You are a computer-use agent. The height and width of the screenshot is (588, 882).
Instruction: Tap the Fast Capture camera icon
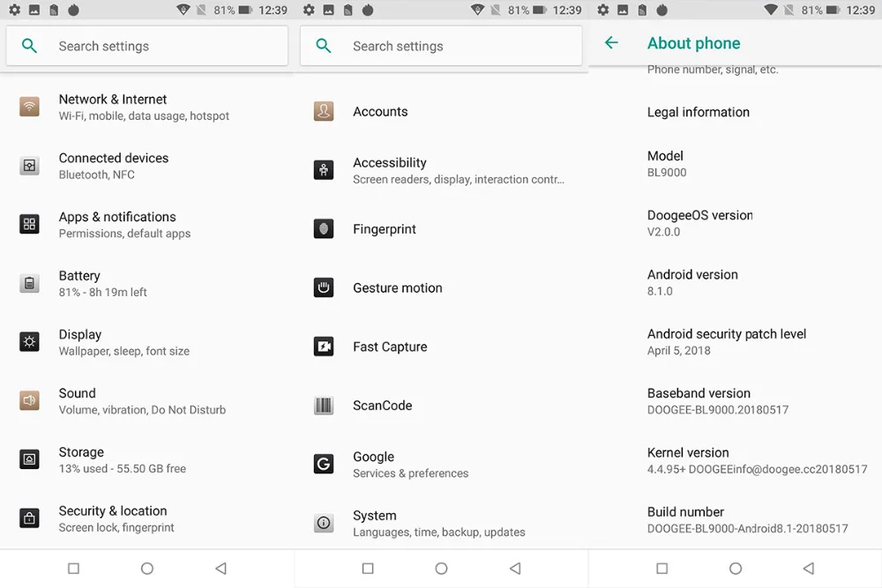pos(324,346)
